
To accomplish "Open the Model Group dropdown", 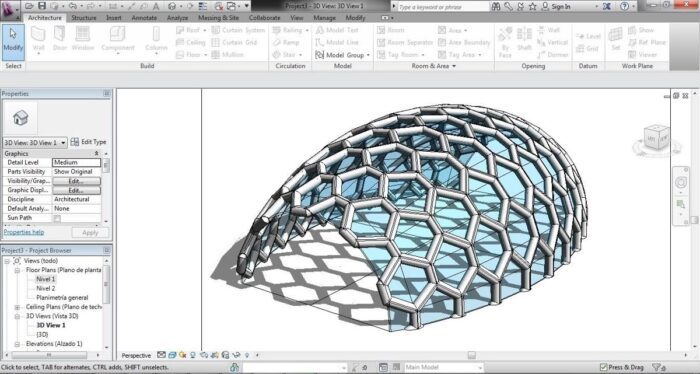I will (x=368, y=55).
